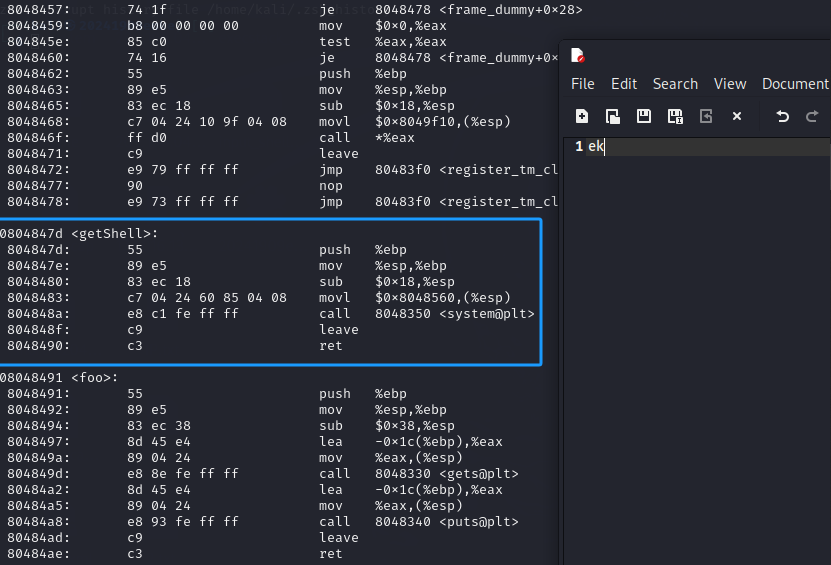Image resolution: width=831 pixels, height=565 pixels.
Task: Click the Save toolbar icon
Action: pos(643,116)
